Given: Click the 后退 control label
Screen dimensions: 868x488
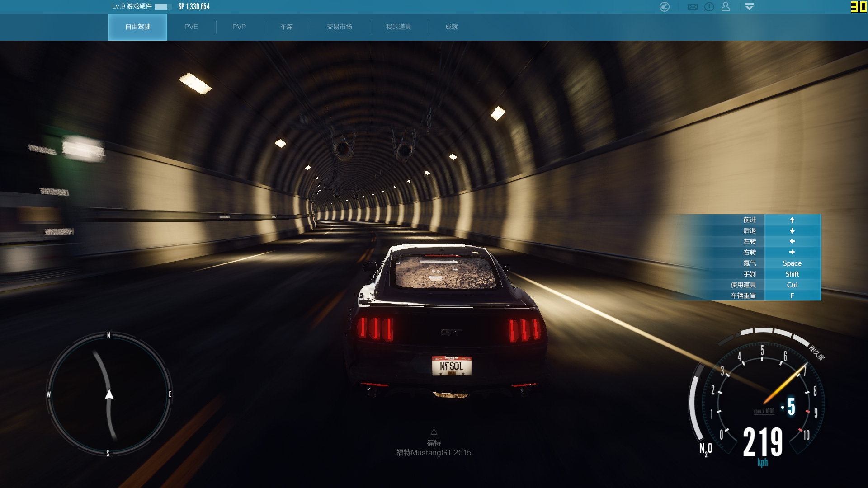Looking at the screenshot, I should (x=750, y=231).
